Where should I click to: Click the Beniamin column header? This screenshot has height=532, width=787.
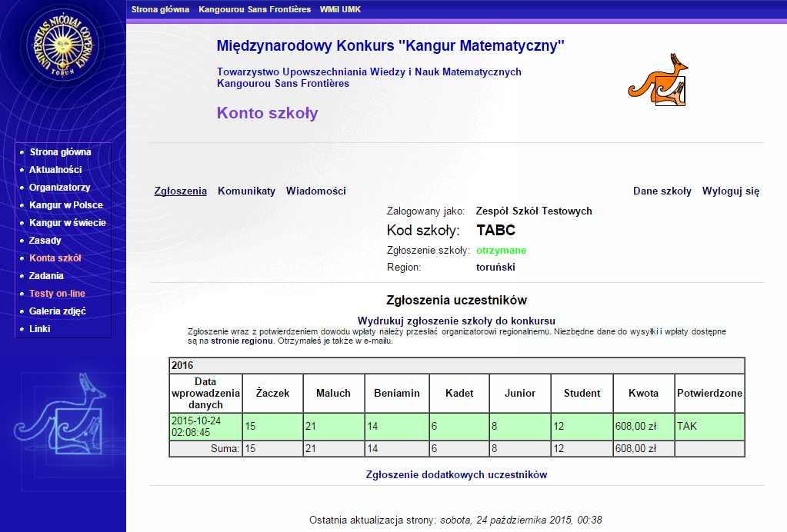pyautogui.click(x=396, y=393)
